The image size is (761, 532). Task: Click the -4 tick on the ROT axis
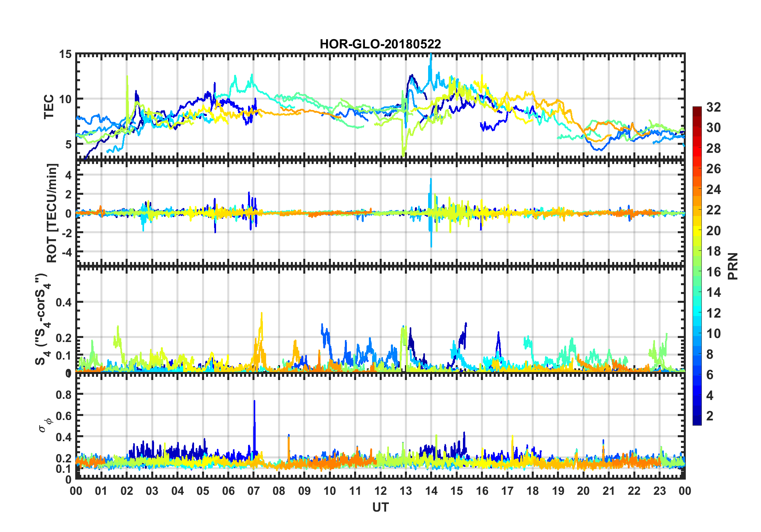[x=67, y=252]
